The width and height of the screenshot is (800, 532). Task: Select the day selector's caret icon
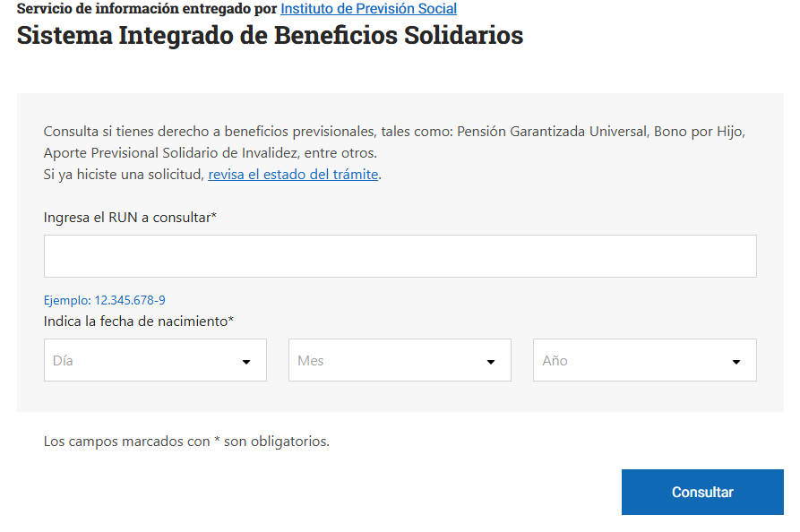pos(246,360)
